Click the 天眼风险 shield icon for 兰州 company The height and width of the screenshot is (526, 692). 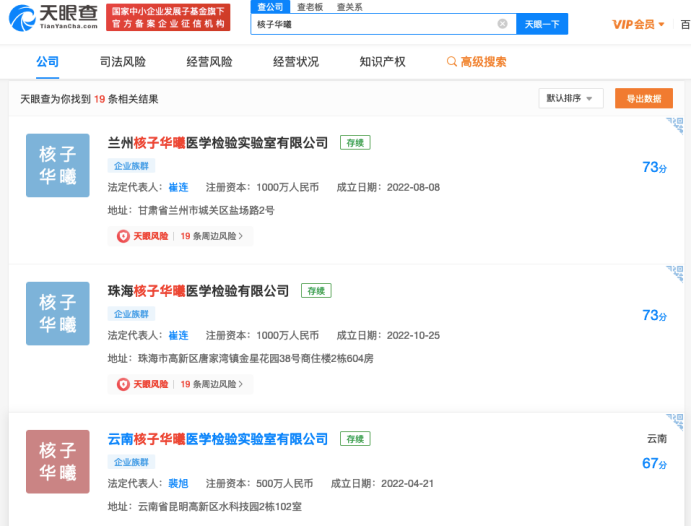click(124, 236)
